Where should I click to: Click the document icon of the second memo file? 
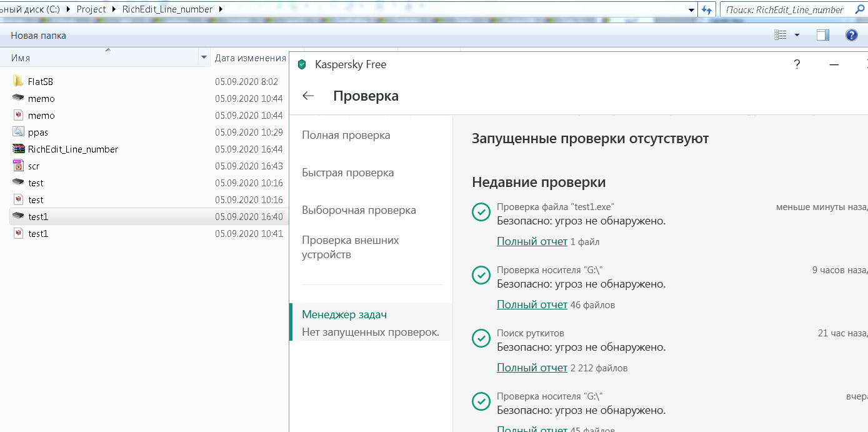[x=18, y=115]
